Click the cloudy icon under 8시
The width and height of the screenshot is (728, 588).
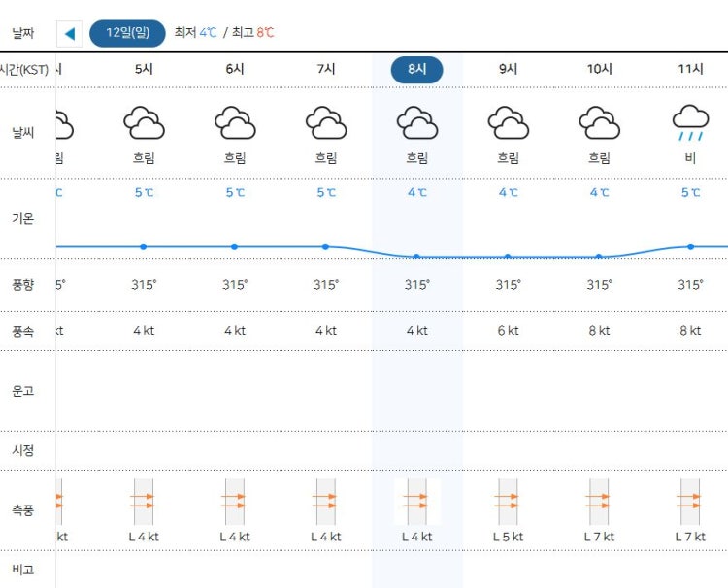click(417, 123)
